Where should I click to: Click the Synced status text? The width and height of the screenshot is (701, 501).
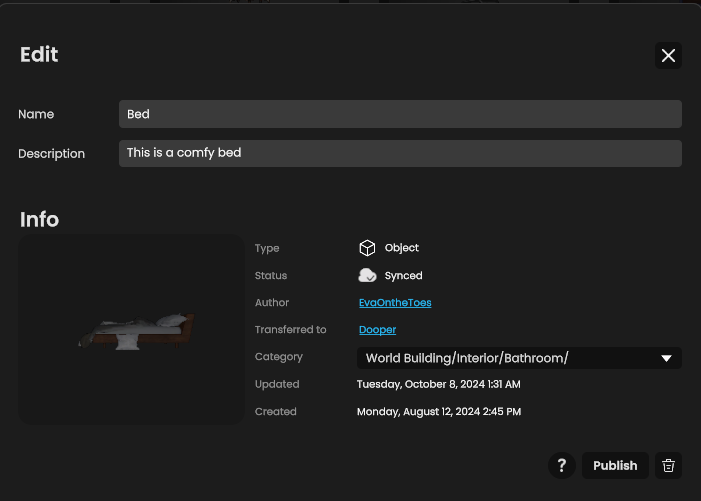pyautogui.click(x=403, y=275)
